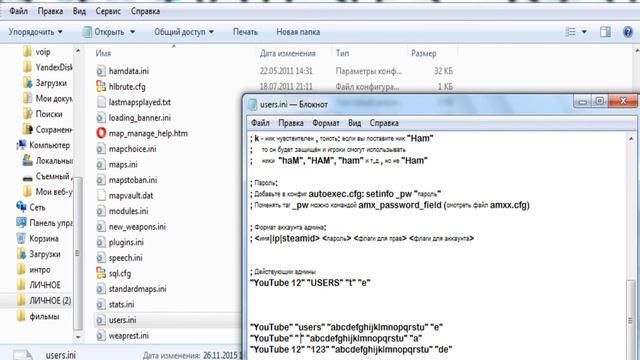Expand the Открыть dropdown arrow
Image resolution: width=640 pixels, height=360 pixels.
pyautogui.click(x=132, y=32)
